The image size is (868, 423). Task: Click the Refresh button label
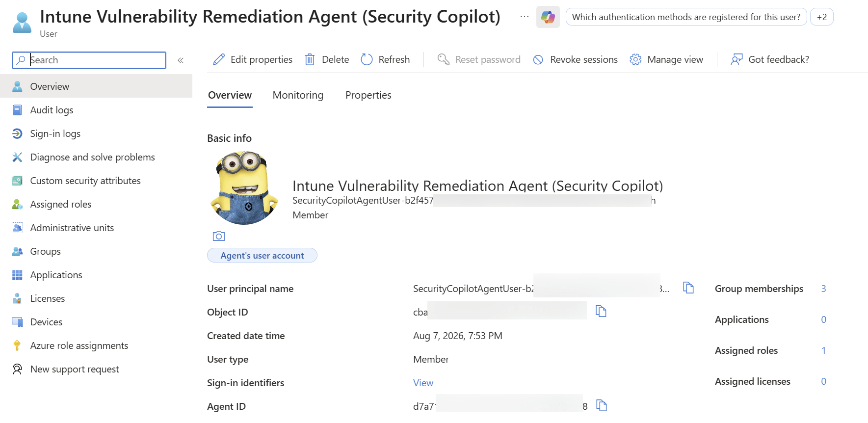point(394,59)
